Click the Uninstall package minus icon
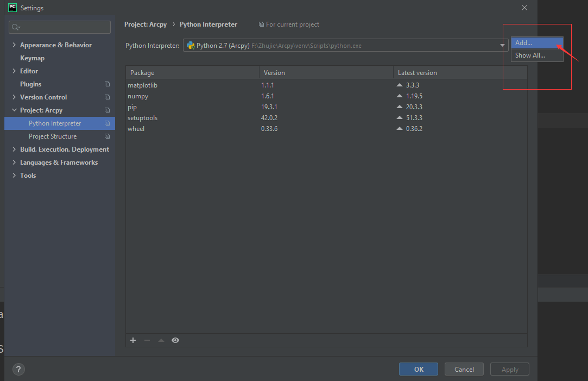The width and height of the screenshot is (588, 381). click(x=147, y=340)
